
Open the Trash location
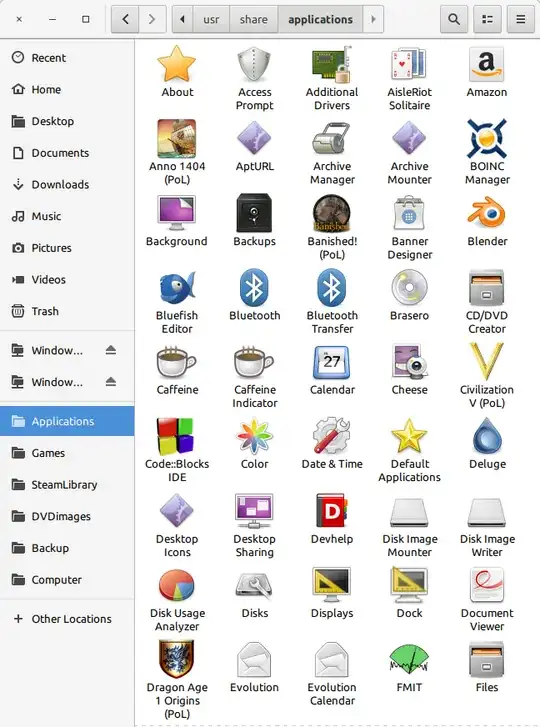pyautogui.click(x=67, y=311)
